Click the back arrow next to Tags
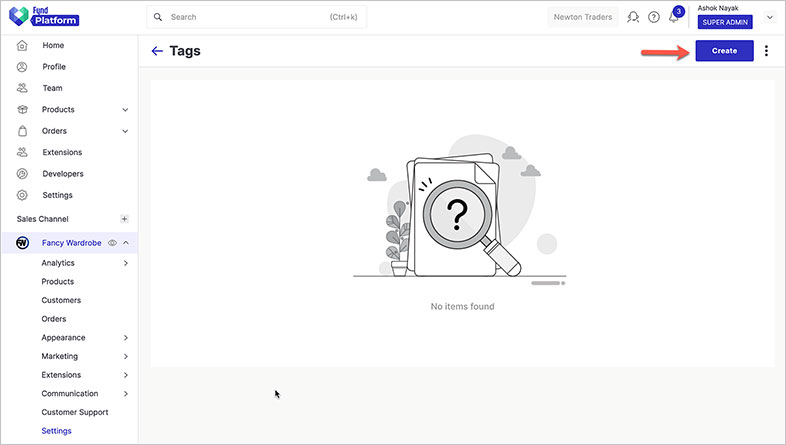 (157, 51)
